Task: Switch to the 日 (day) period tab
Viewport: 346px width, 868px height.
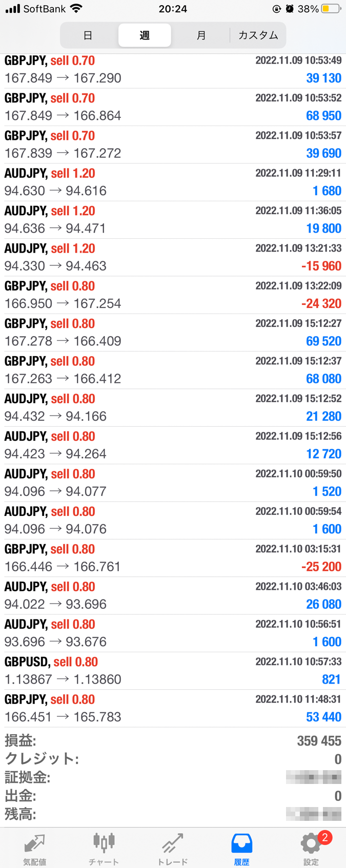Action: point(88,35)
